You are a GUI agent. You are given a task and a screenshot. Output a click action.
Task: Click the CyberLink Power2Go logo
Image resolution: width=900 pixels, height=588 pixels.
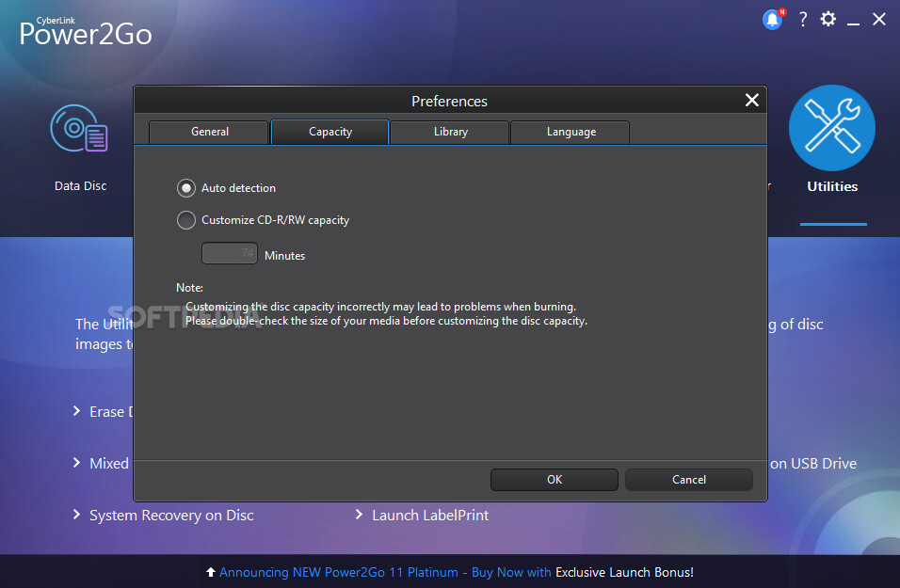point(86,32)
